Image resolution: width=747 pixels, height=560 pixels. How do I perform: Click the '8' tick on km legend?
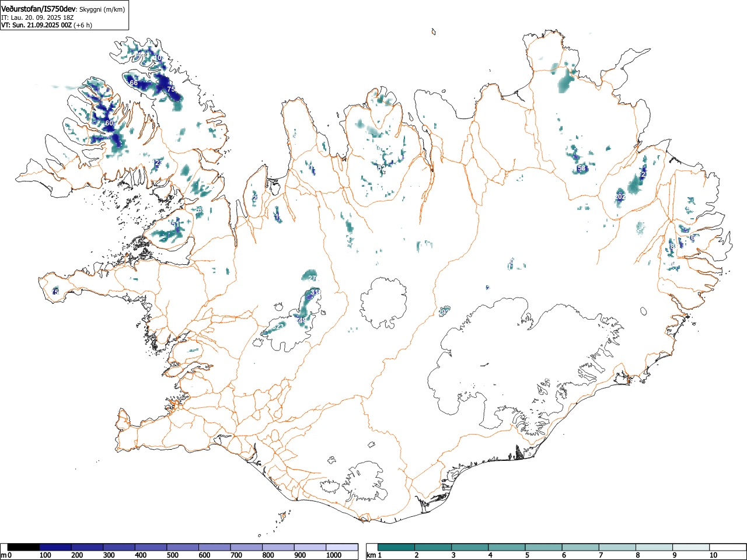click(x=637, y=555)
